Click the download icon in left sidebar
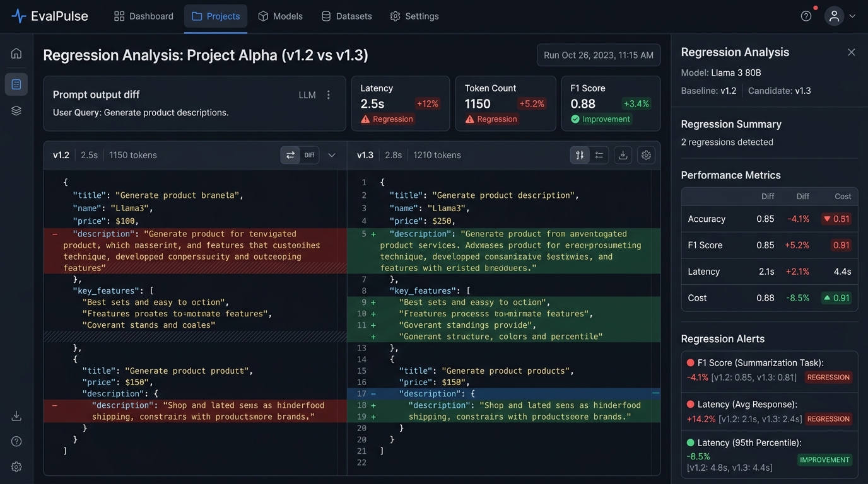Viewport: 868px width, 484px height. [x=16, y=416]
